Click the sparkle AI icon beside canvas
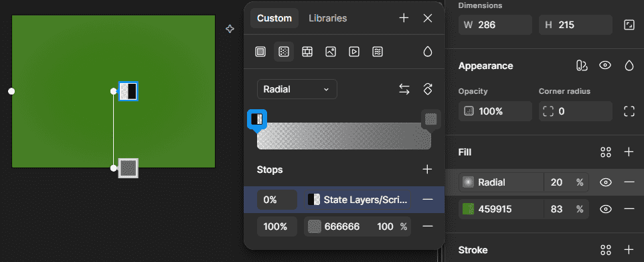The width and height of the screenshot is (644, 262). (x=230, y=29)
